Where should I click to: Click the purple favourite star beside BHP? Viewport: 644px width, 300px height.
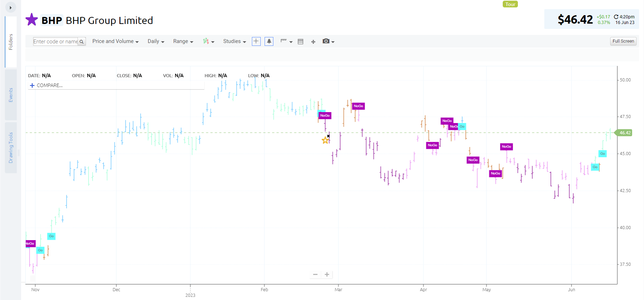[x=32, y=20]
